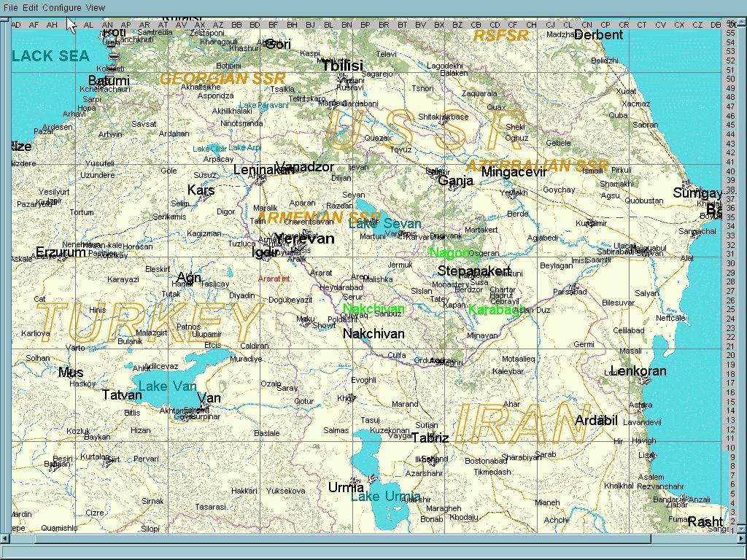Click the Ganja city label

(x=455, y=181)
